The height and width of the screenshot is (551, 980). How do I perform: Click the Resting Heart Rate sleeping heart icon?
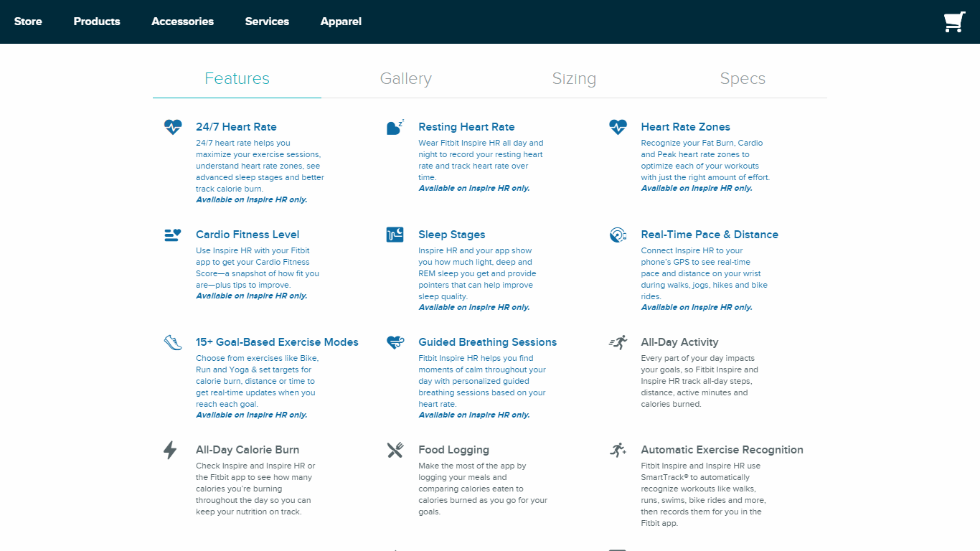[395, 127]
